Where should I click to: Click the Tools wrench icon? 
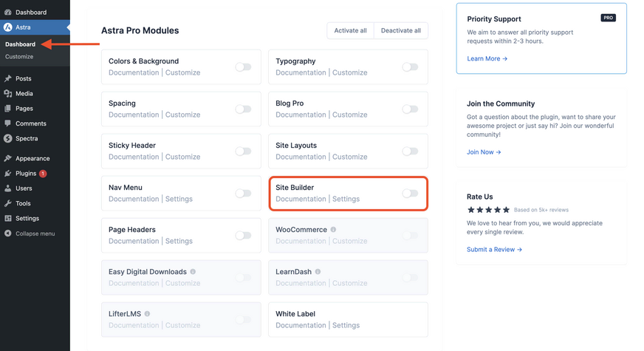pyautogui.click(x=8, y=203)
